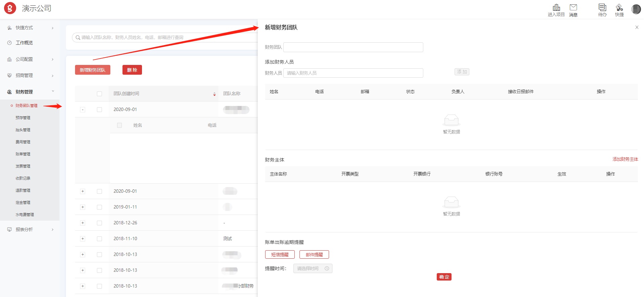
Task: Go to 预存管理 submenu item
Action: 23,118
